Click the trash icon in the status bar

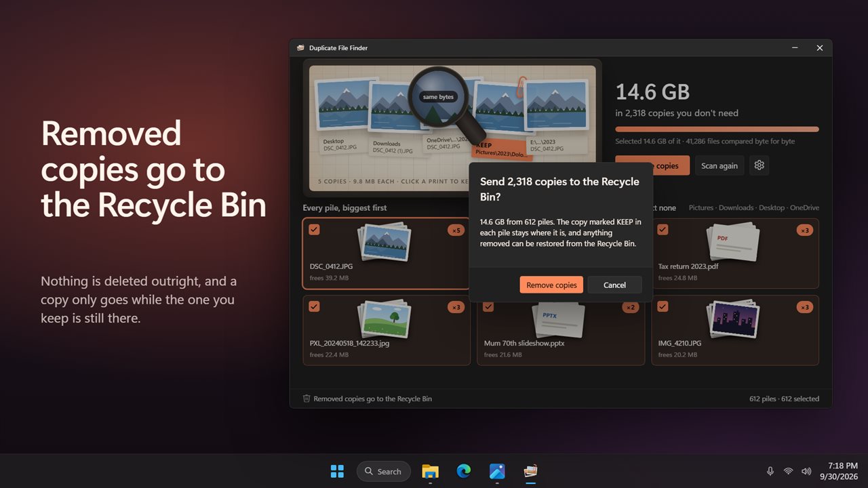(307, 399)
